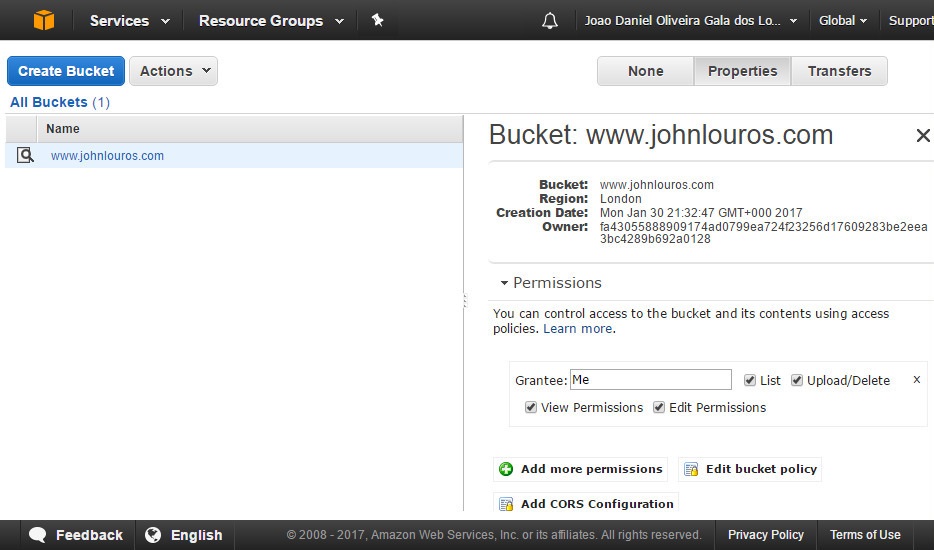The width and height of the screenshot is (934, 550).
Task: Open the Terms of Use link
Action: (x=865, y=535)
